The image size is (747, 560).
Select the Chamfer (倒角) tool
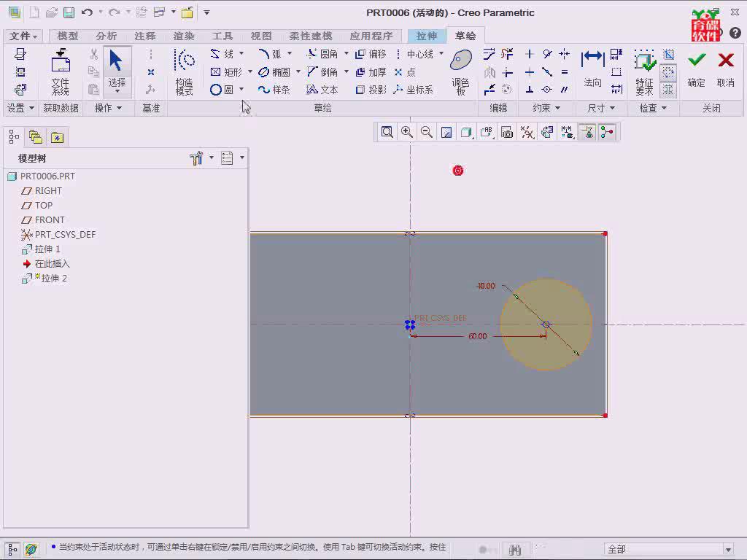(322, 72)
